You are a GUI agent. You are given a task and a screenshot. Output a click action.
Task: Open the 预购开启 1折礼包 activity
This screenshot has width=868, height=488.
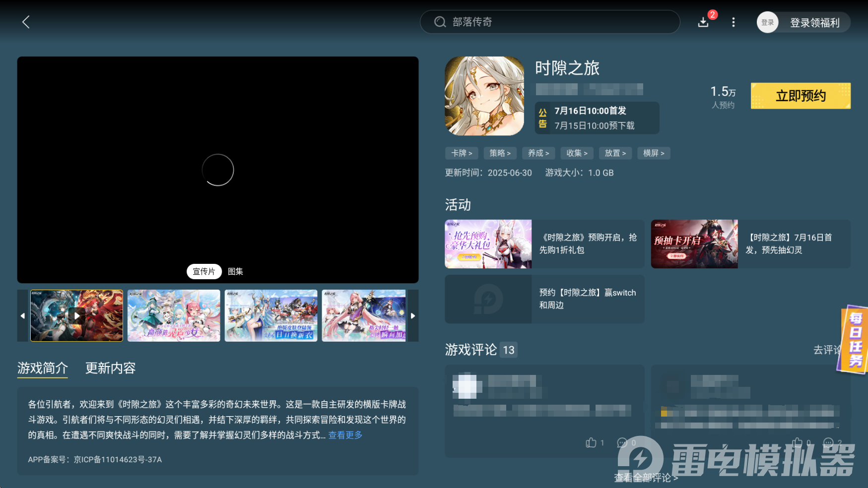pos(544,244)
